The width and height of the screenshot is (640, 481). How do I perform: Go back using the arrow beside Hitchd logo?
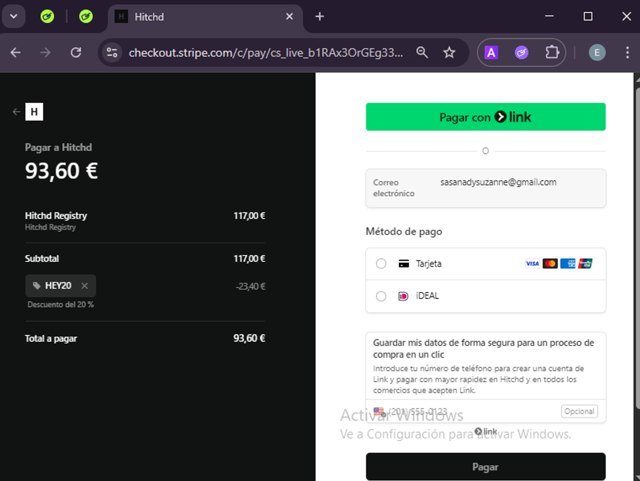[16, 111]
